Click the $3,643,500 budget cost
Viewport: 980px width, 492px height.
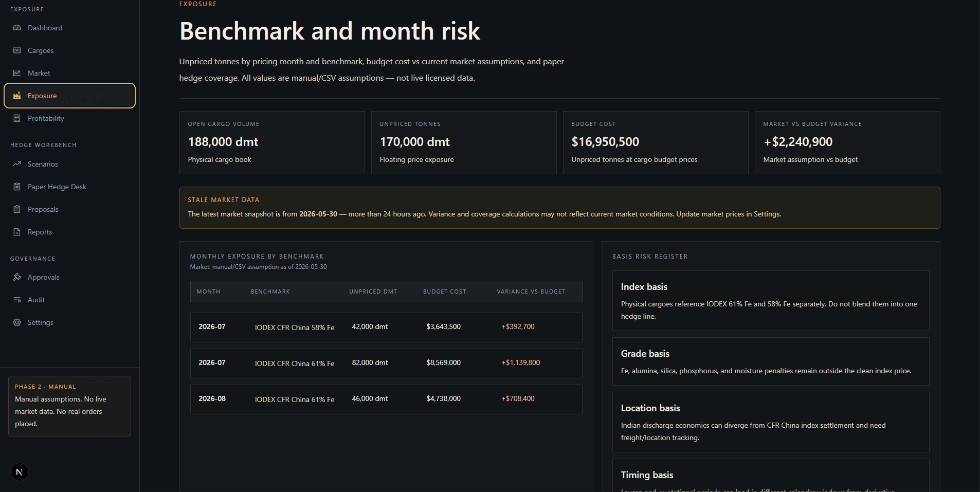coord(444,326)
